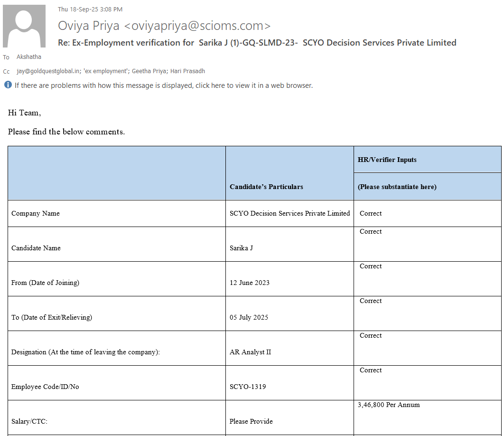
Task: Click the 'Salary/CTC:' label
Action: (x=29, y=422)
